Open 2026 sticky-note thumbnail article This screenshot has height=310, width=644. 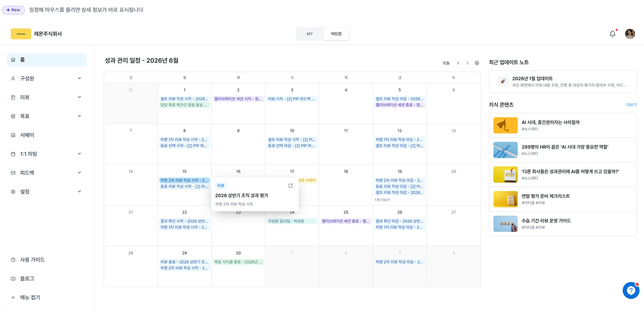[x=505, y=175]
